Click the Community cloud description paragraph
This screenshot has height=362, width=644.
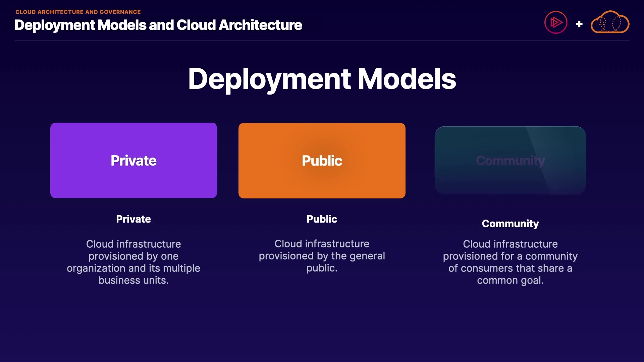coord(510,262)
